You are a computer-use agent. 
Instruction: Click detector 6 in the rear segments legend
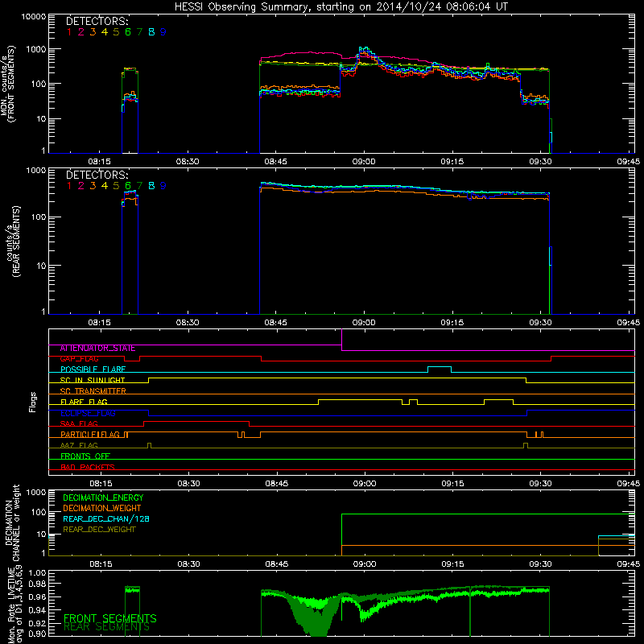128,186
